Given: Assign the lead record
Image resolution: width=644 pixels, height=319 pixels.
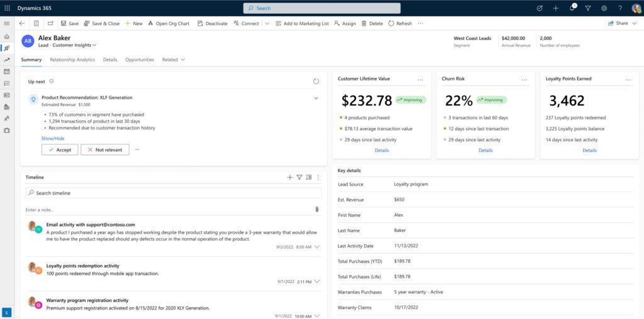Looking at the screenshot, I should (x=345, y=23).
